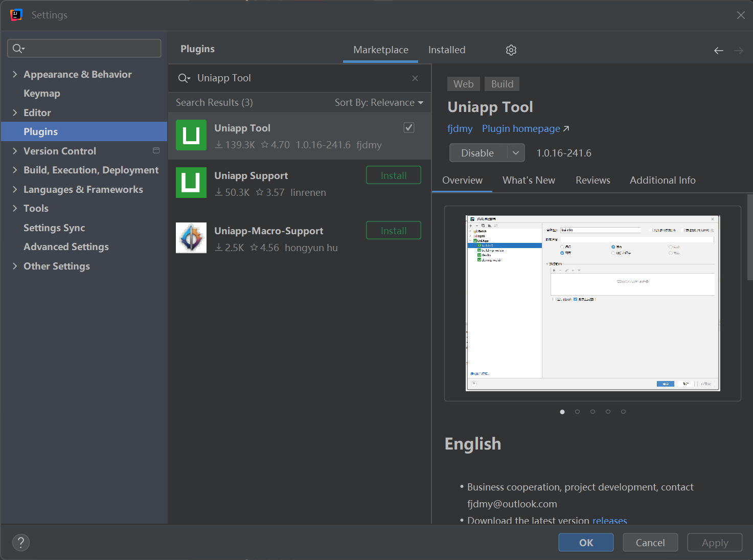753x560 pixels.
Task: Select the fourth screenshot carousel dot
Action: pos(608,412)
